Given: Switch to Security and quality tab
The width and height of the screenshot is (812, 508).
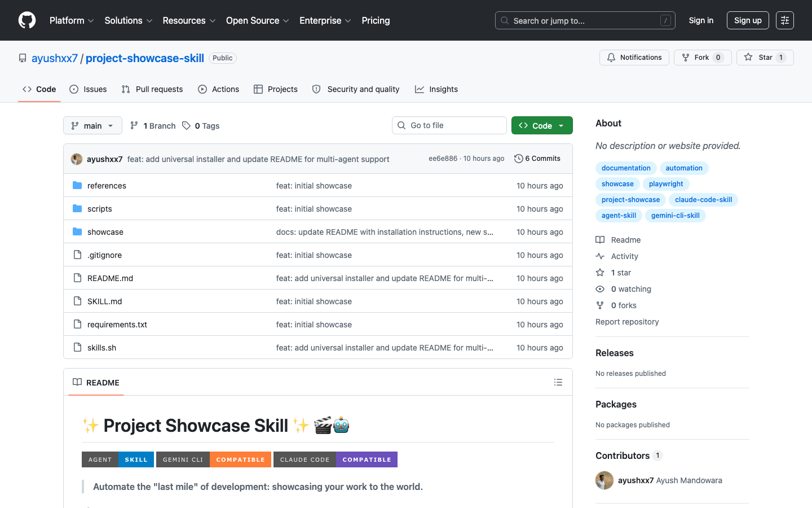Looking at the screenshot, I should click(x=356, y=89).
